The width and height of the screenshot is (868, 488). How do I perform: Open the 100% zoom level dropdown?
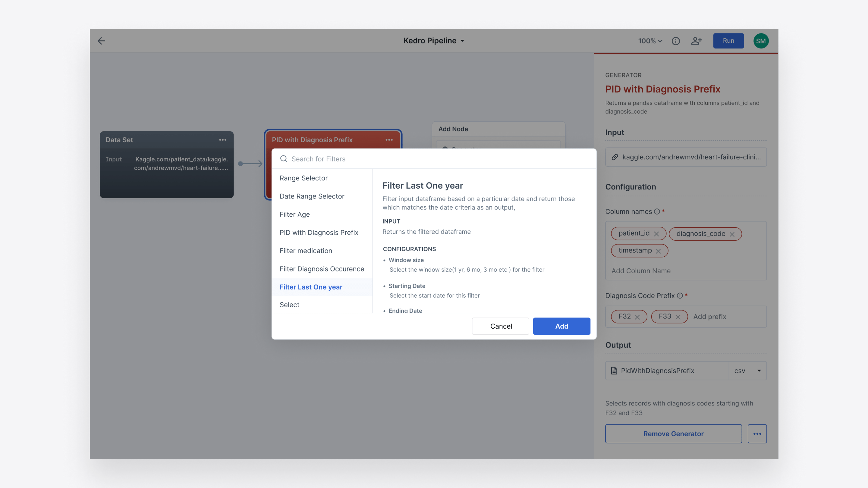point(650,41)
